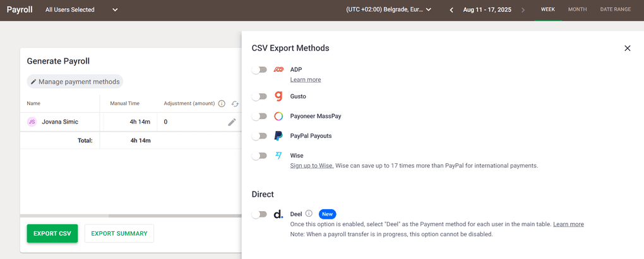Click the Adjustment amount info icon
The height and width of the screenshot is (259, 644).
222,104
